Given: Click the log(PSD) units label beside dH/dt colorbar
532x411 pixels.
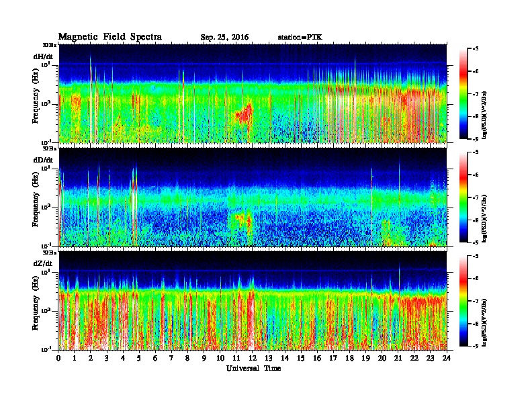Looking at the screenshot, I should pyautogui.click(x=484, y=115).
